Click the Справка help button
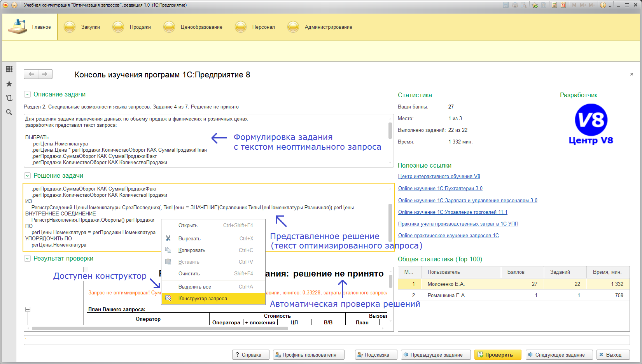The width and height of the screenshot is (642, 364). pos(251,355)
